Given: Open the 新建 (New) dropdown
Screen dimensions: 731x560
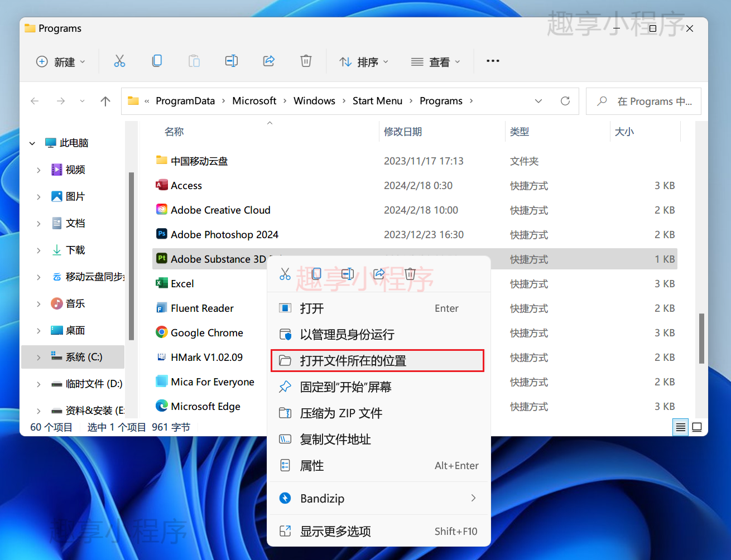Looking at the screenshot, I should coord(61,62).
